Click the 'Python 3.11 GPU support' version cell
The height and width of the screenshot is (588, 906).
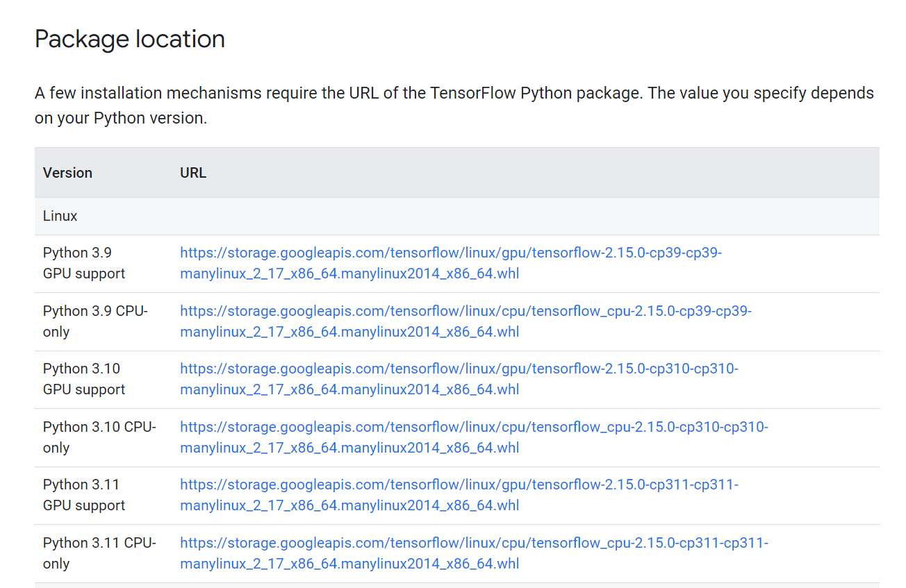84,495
